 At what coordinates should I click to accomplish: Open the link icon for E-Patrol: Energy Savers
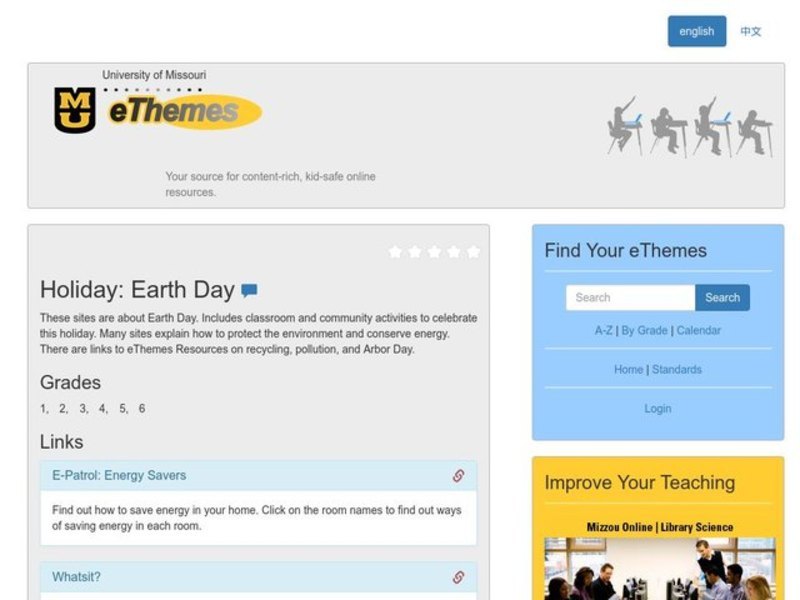[459, 475]
